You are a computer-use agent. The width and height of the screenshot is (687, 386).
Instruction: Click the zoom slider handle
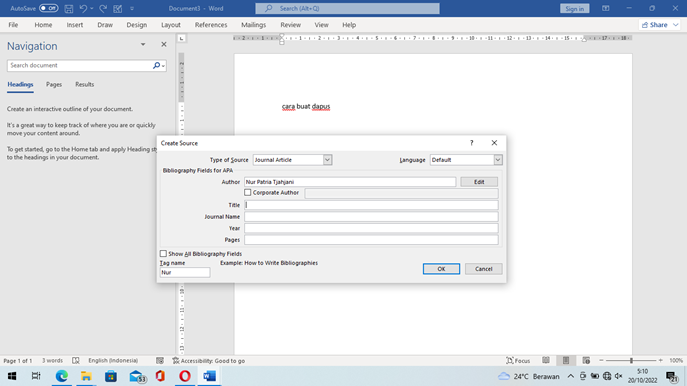pos(631,361)
